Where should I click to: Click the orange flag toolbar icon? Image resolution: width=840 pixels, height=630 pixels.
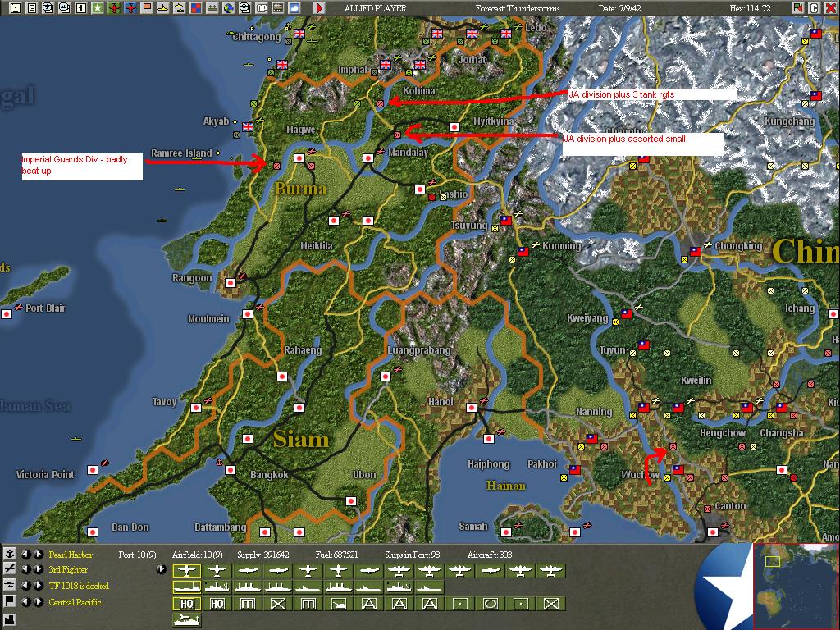(146, 8)
